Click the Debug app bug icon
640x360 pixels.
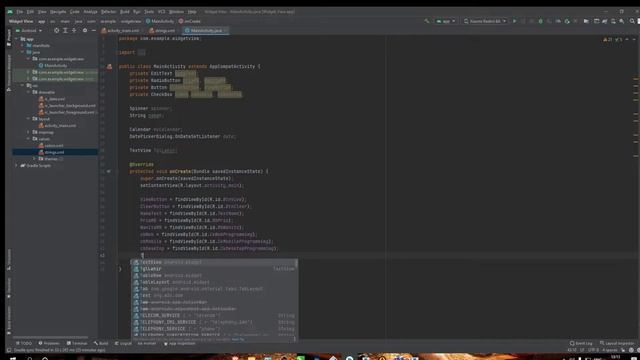click(x=540, y=21)
